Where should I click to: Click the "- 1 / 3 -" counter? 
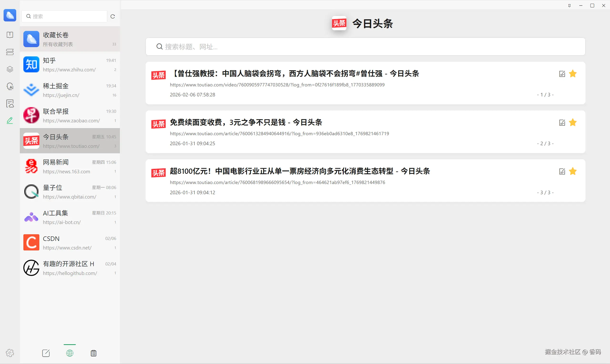coord(545,95)
